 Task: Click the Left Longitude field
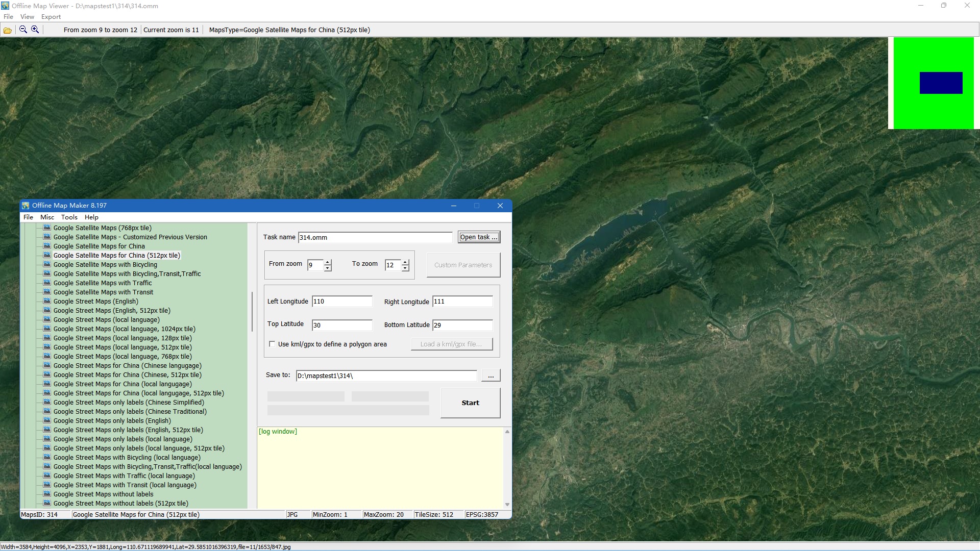tap(342, 302)
